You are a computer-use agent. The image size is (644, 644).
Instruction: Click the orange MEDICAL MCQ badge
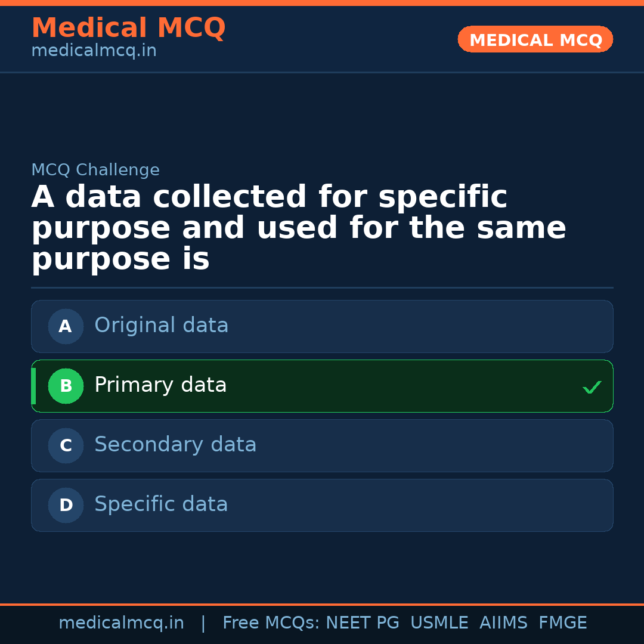point(535,39)
